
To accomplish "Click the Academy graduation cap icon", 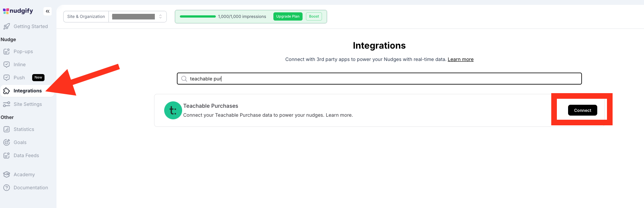I will (x=6, y=175).
